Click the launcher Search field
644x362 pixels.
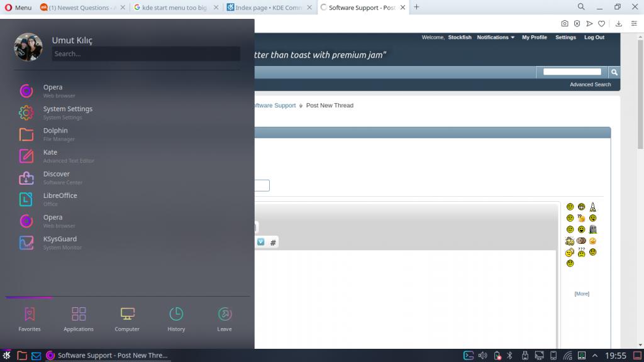click(x=146, y=54)
